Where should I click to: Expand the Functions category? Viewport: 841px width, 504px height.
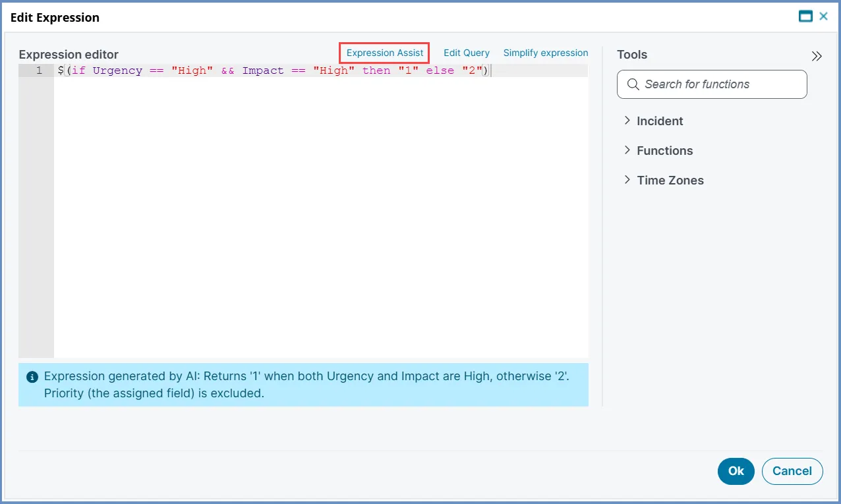[x=627, y=150]
